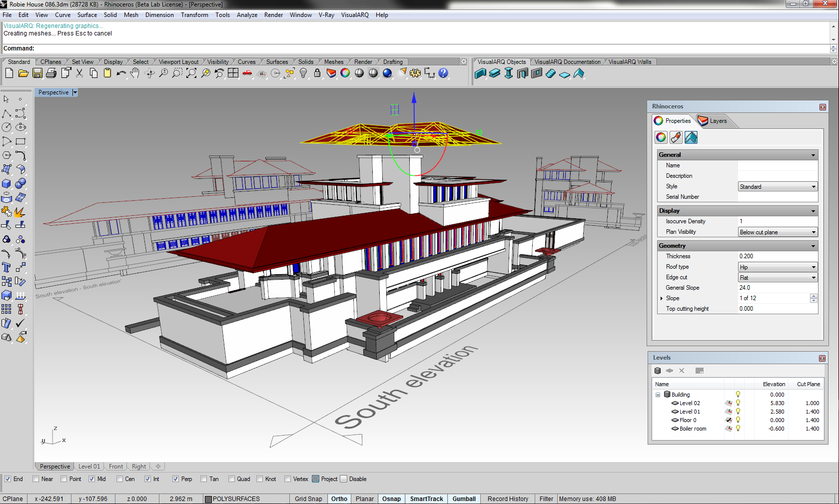Viewport: 839px width, 504px height.
Task: Select the VisualARQ Column tool icon
Action: point(508,73)
